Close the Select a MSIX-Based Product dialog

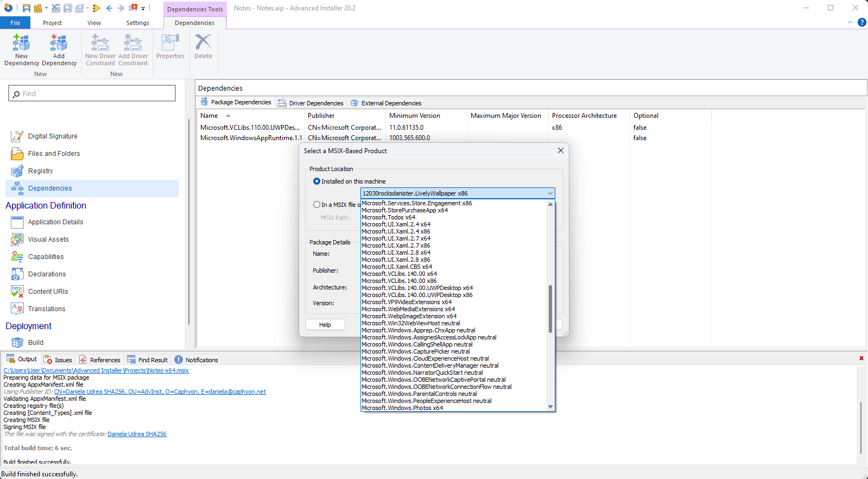click(561, 150)
